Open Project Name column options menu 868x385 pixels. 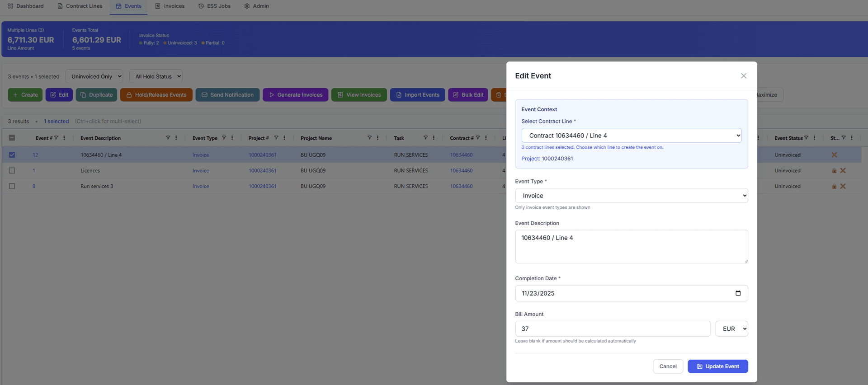click(378, 138)
